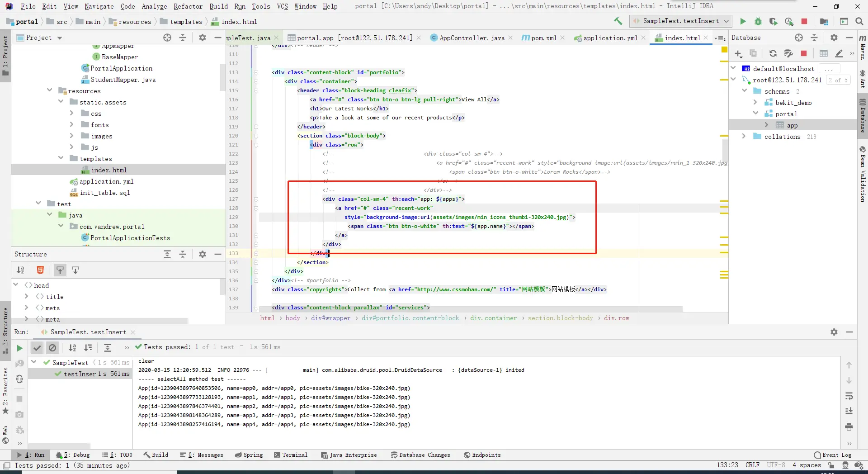868x474 pixels.
Task: Select testInsert result in test tree
Action: coord(80,374)
